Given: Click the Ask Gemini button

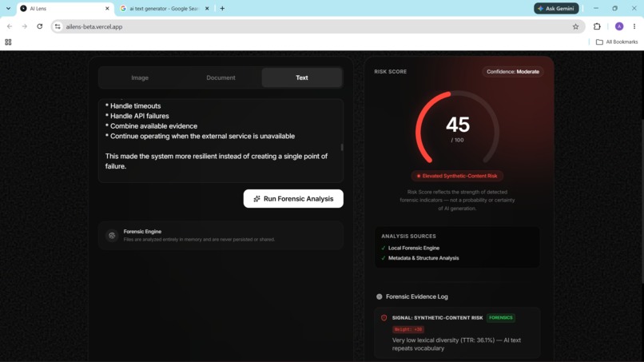Looking at the screenshot, I should tap(556, 8).
